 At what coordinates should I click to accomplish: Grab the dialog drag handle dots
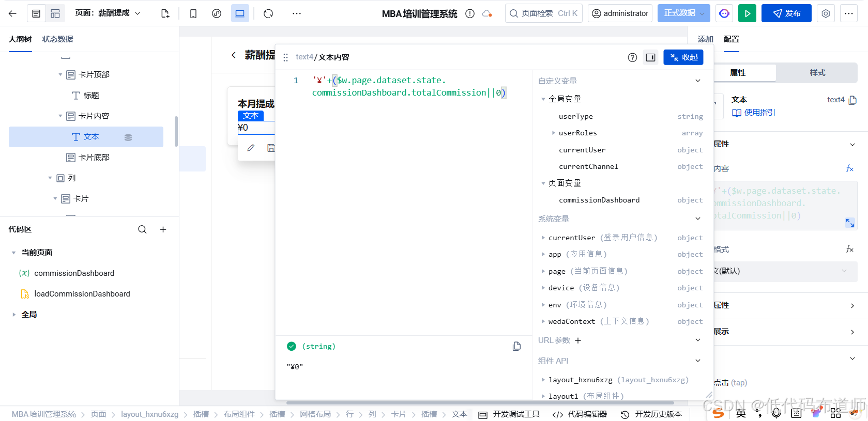pyautogui.click(x=285, y=57)
